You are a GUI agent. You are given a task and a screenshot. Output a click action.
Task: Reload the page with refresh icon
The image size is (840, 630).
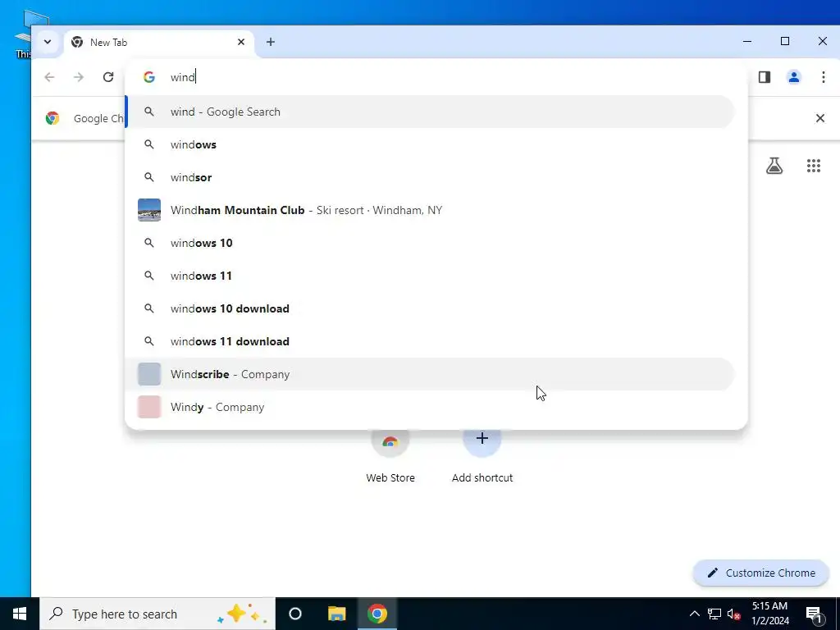[108, 77]
